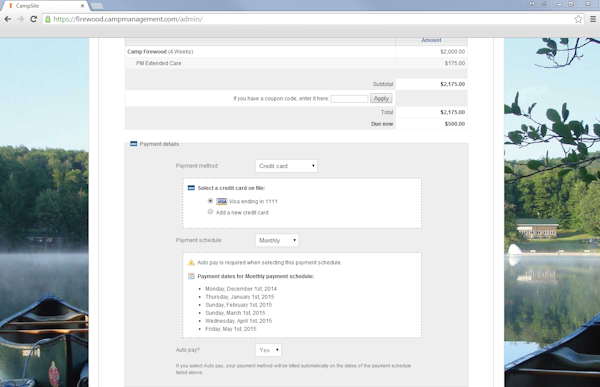
Task: Click Sunday, February 1st, 2015 date
Action: point(238,305)
